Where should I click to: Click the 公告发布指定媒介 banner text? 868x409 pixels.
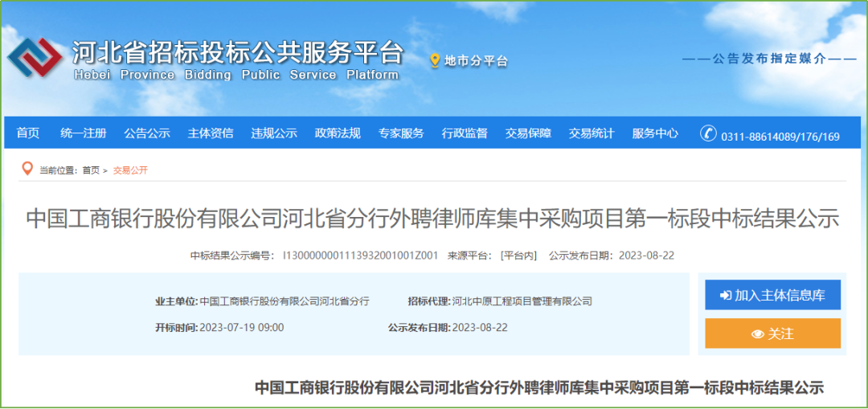769,59
